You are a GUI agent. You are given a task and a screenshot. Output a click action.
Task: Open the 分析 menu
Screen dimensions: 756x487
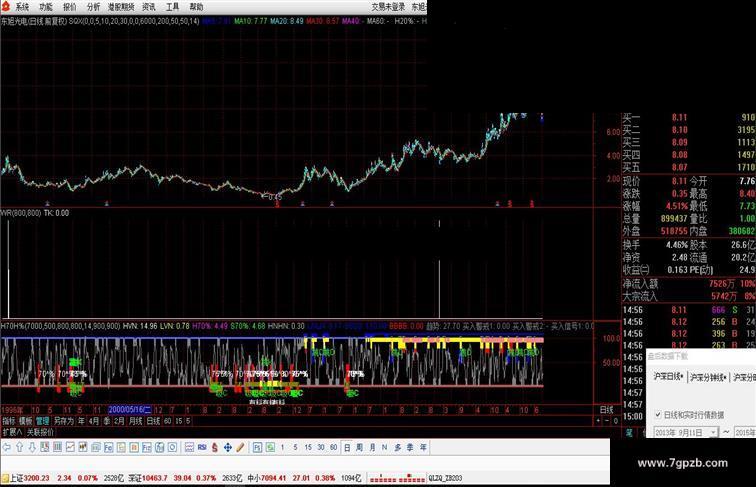(94, 7)
